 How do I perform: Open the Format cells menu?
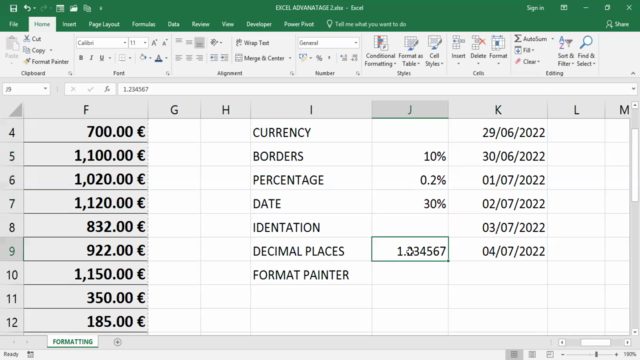click(498, 51)
